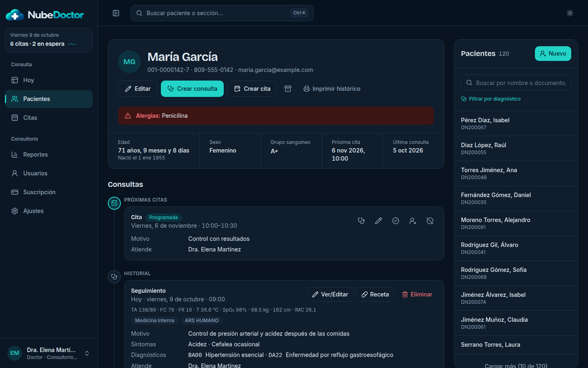The width and height of the screenshot is (588, 368).
Task: Mark patient as no-show with user-x icon
Action: (413, 221)
